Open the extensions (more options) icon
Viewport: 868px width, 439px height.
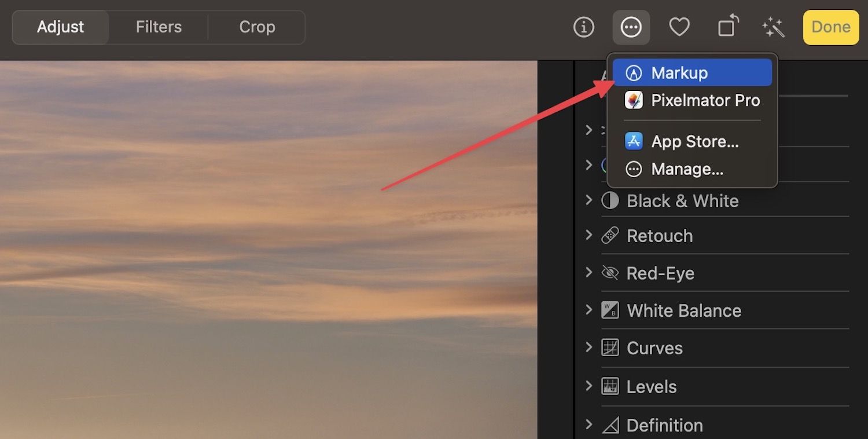(x=631, y=27)
